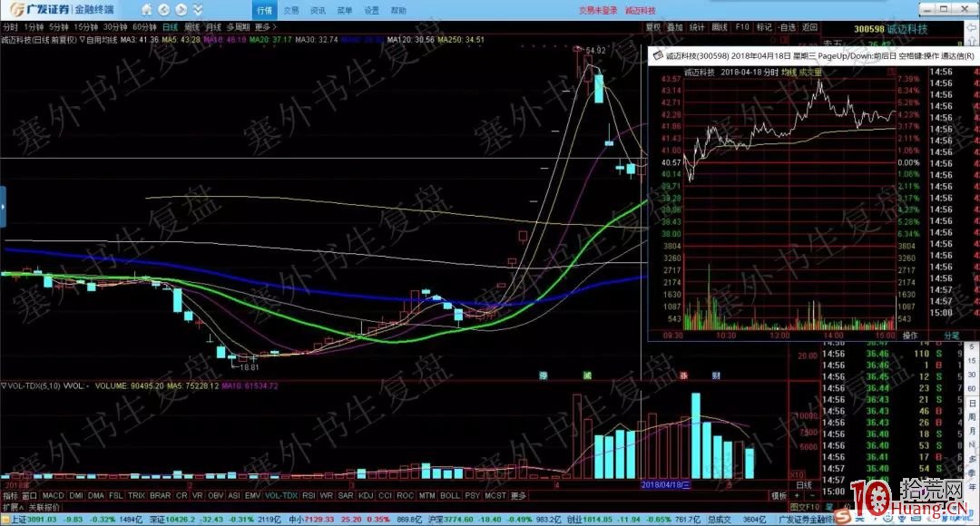Viewport: 980px width, 526px height.
Task: Click stock code 300598 诚迈科技 header
Action: point(891,29)
